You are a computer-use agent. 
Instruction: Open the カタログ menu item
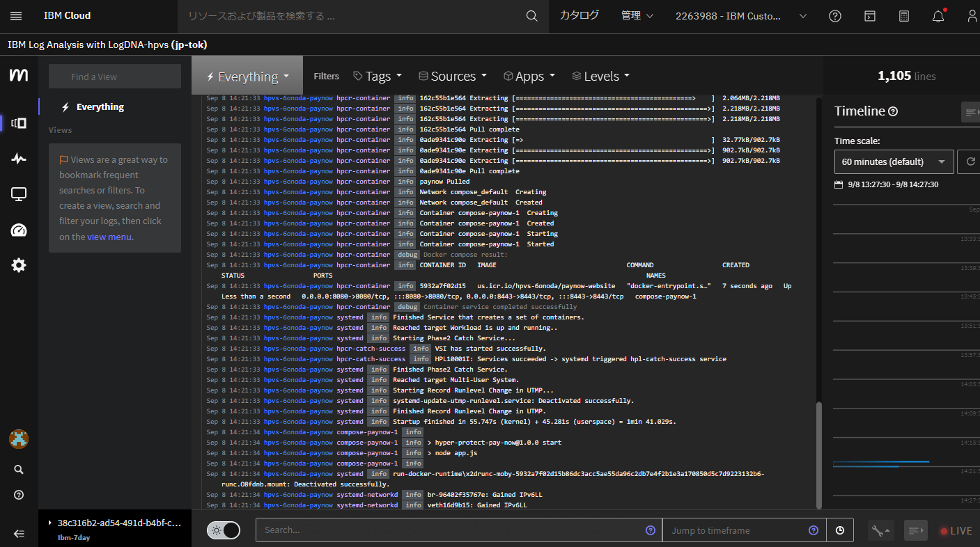coord(580,16)
